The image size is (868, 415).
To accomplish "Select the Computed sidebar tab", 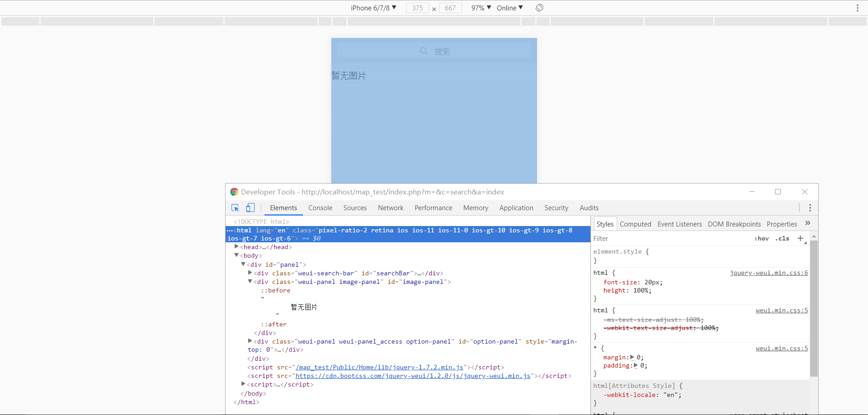I will (635, 224).
